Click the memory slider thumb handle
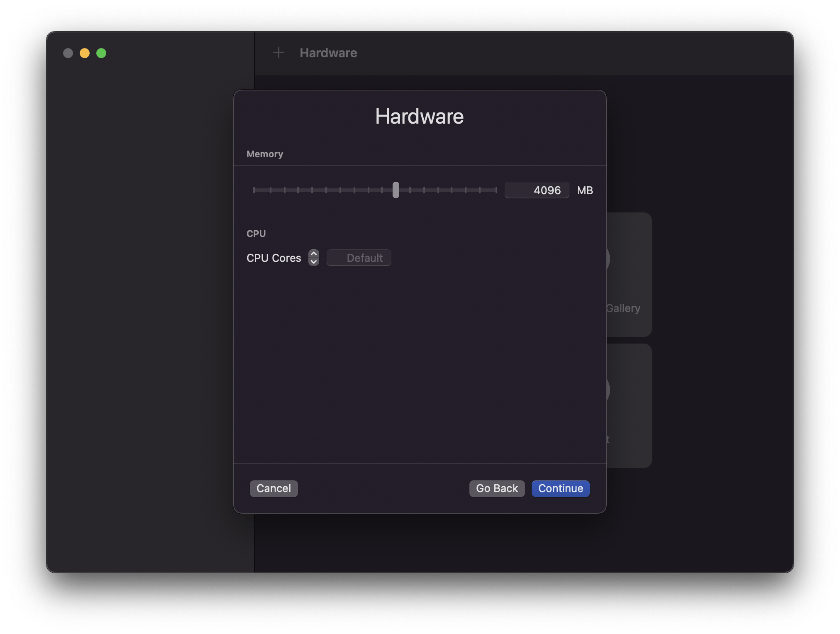The height and width of the screenshot is (634, 840). coord(396,190)
